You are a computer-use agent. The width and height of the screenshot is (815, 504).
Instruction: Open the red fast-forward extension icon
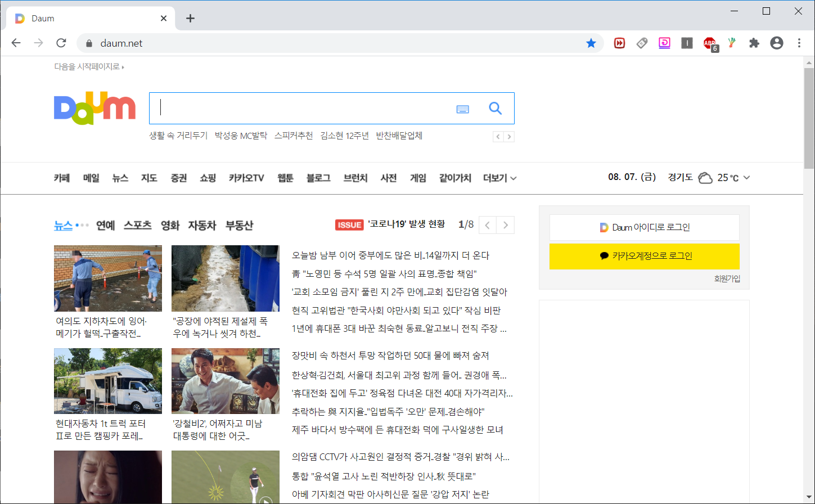tap(619, 43)
